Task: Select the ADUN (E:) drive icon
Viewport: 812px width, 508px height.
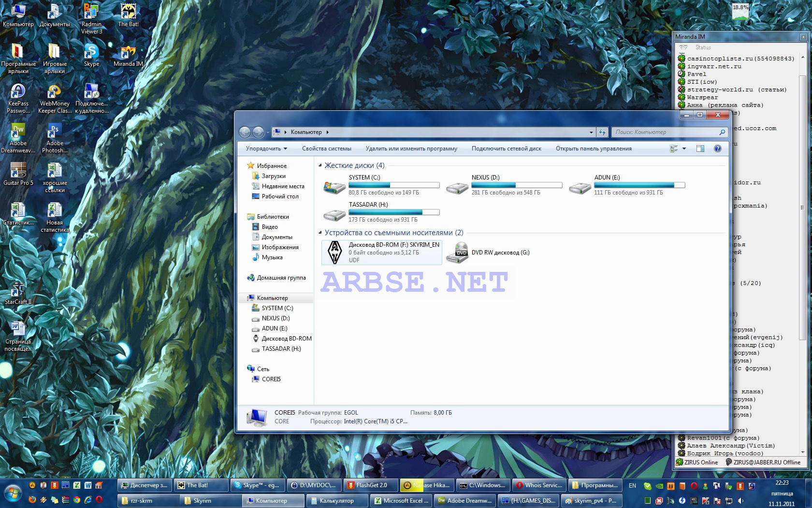Action: (x=580, y=187)
